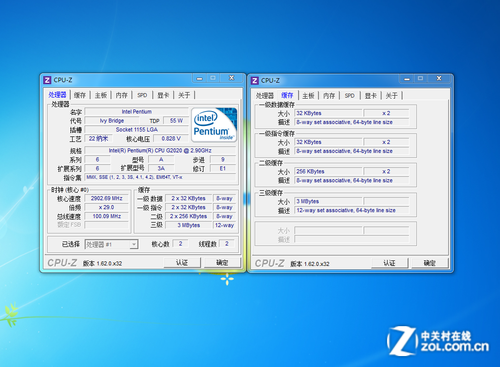Click the multiplier value x 29.0
The image size is (500, 367).
107,207
